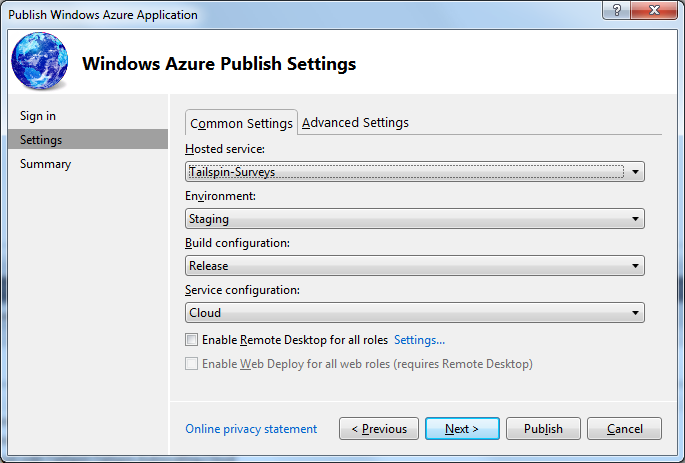Click the Publish button
The width and height of the screenshot is (685, 463).
point(543,428)
